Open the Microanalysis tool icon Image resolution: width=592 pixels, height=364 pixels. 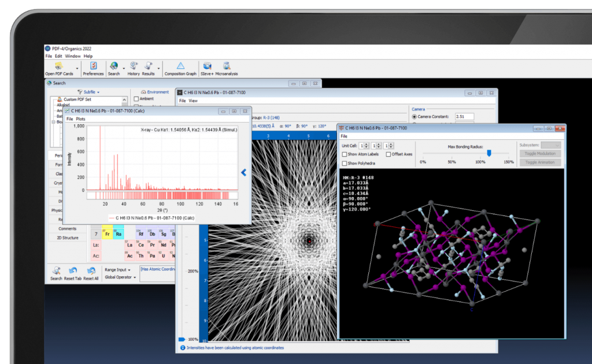[227, 66]
